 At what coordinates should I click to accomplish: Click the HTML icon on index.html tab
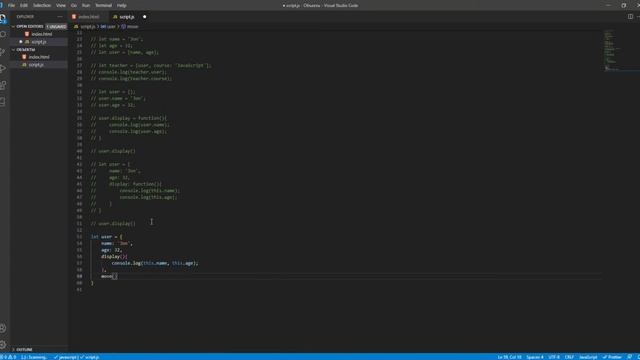[74, 17]
